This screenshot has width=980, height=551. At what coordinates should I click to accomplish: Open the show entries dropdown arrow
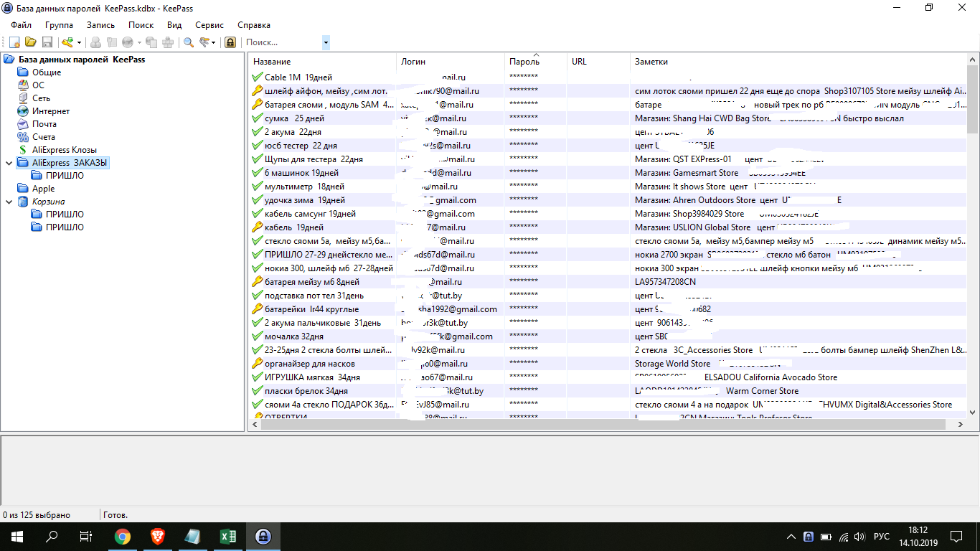pos(214,42)
